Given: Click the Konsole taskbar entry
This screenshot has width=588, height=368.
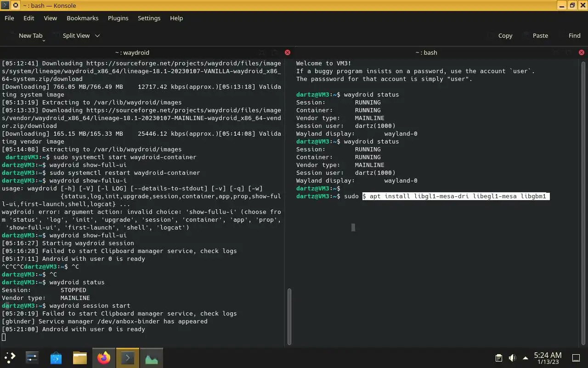Looking at the screenshot, I should [x=128, y=357].
